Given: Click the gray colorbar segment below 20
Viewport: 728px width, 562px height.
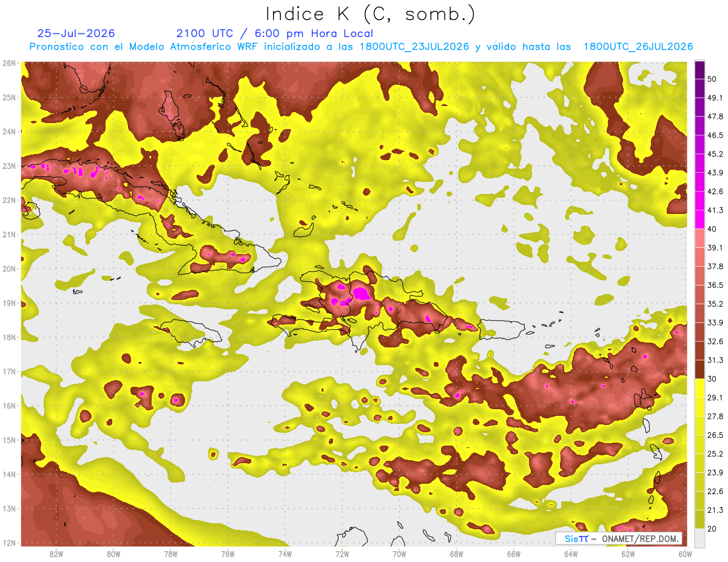Looking at the screenshot, I should 699,537.
